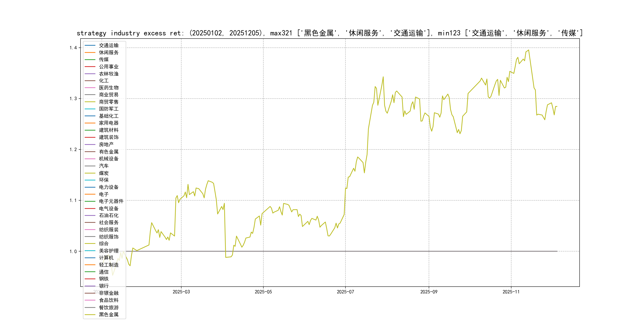Click the 钢铁 legend red line swatch
The width and height of the screenshot is (644, 322).
[x=90, y=279]
